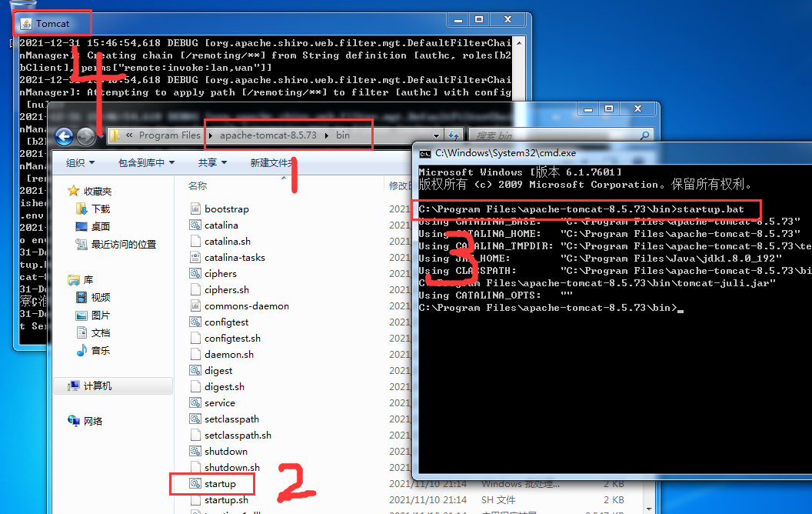Click the Tomcat window scrollbar up arrow
812x514 pixels.
[x=519, y=42]
